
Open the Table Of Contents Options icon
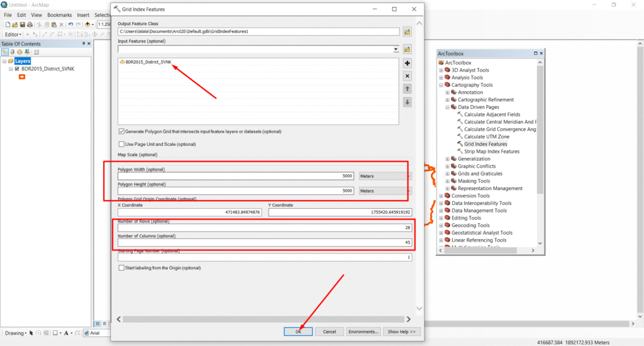36,52
